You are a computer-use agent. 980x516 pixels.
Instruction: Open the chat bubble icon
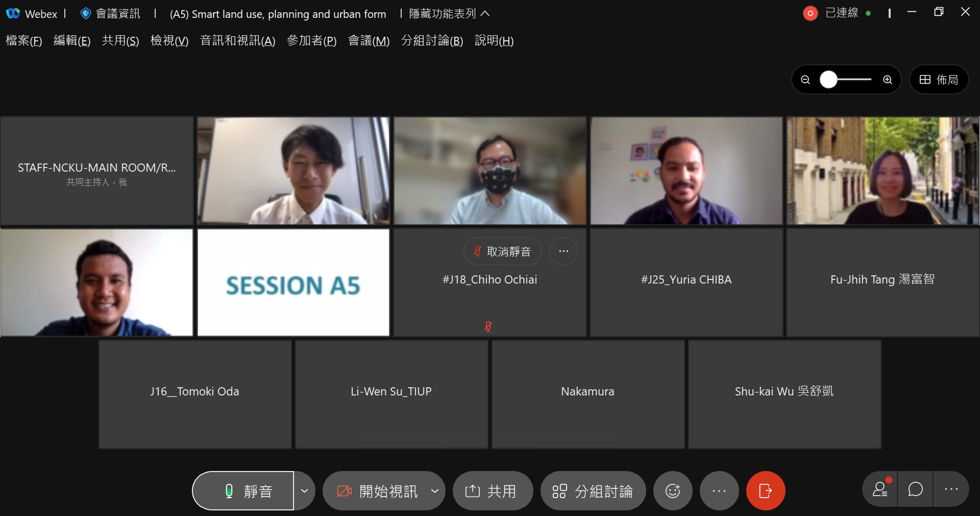[x=916, y=489]
